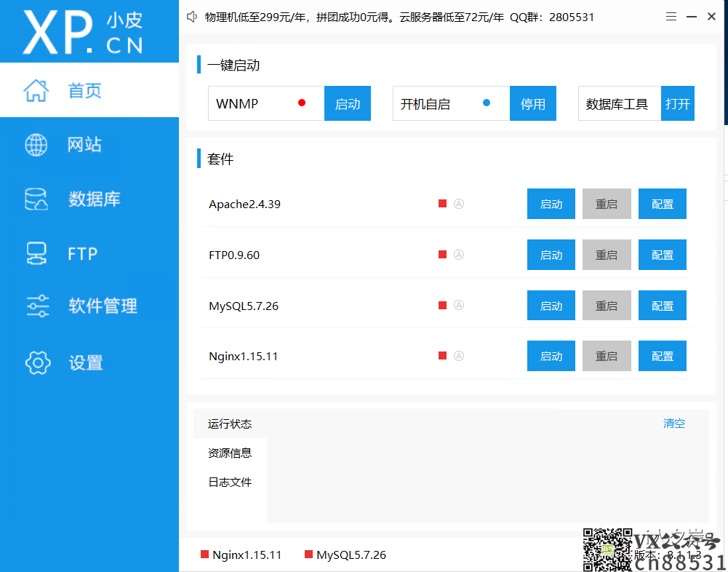Open the WNMP mode selector
The image size is (728, 572).
(x=265, y=103)
